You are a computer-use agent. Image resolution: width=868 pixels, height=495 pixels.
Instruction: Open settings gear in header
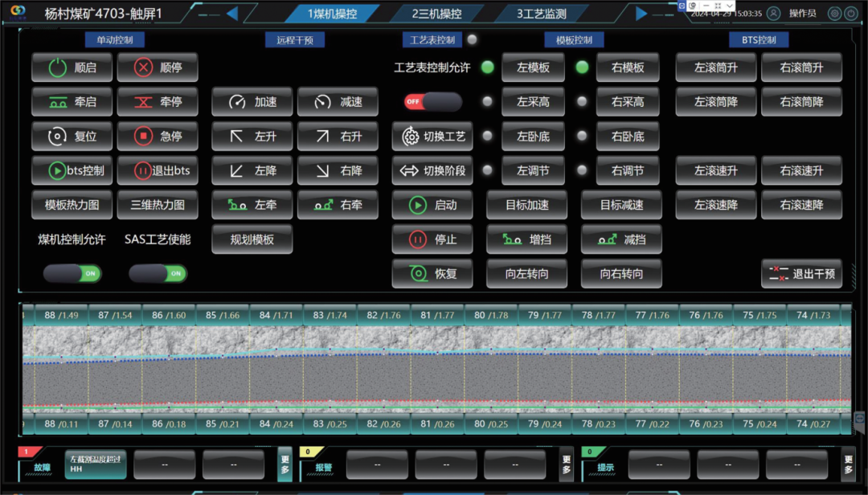(834, 14)
